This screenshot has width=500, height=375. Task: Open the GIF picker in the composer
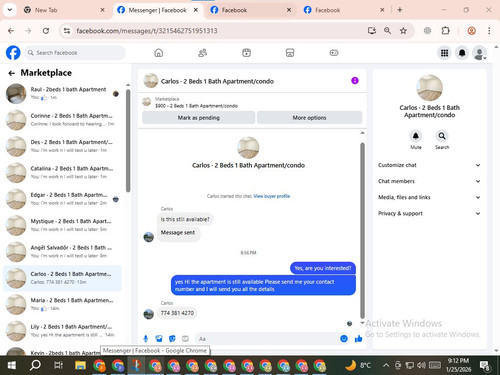(x=185, y=339)
